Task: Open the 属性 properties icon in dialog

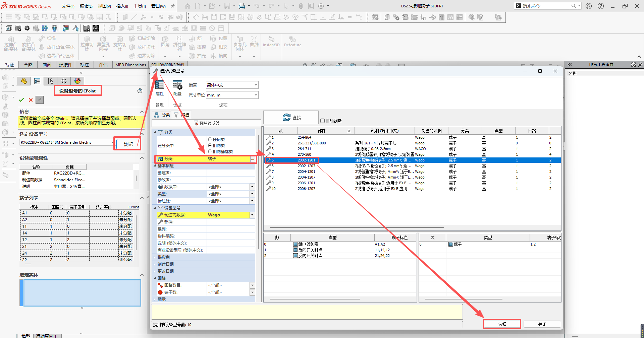Action: (160, 88)
